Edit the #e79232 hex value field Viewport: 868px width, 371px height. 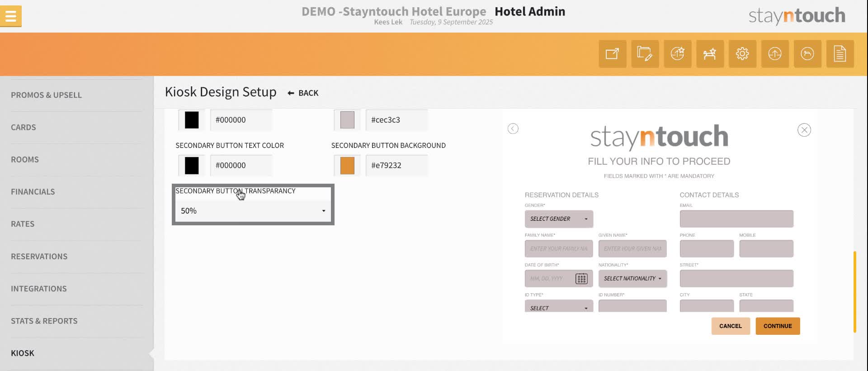tap(396, 166)
